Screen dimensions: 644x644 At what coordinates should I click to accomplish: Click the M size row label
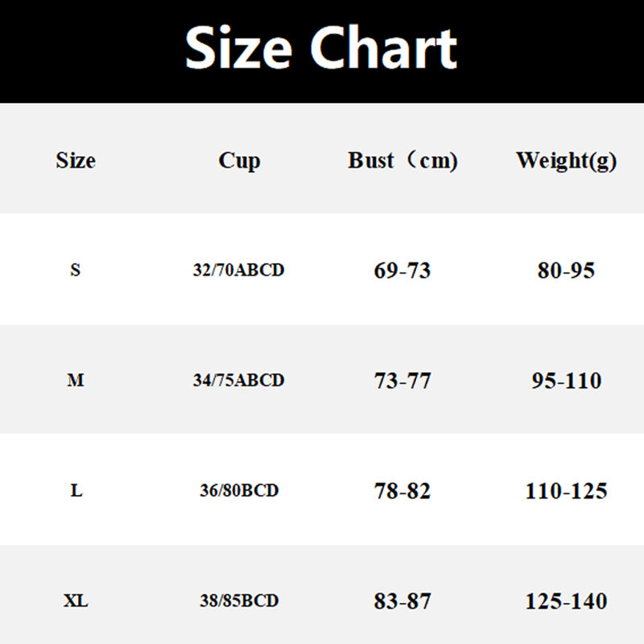(76, 380)
